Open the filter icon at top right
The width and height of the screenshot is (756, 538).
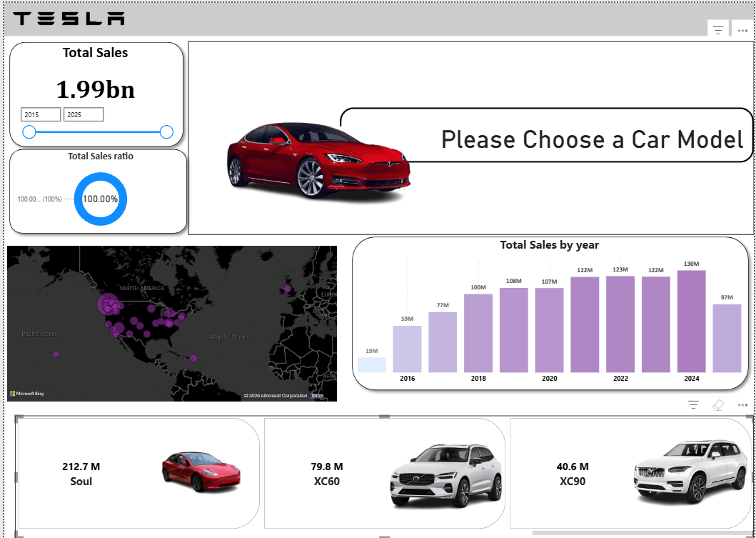[717, 29]
